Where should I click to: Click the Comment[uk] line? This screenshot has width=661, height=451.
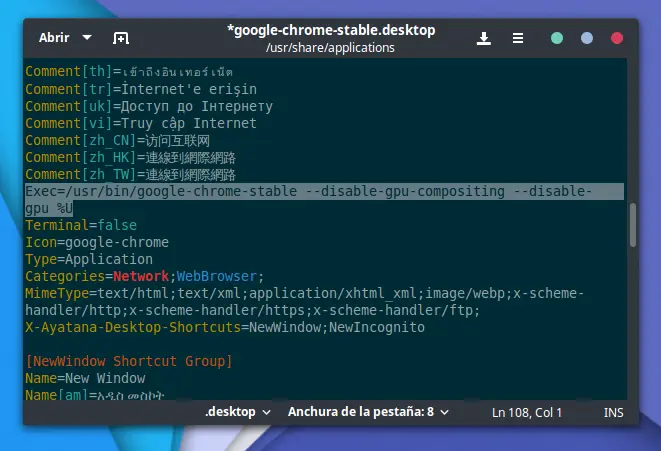pos(149,106)
